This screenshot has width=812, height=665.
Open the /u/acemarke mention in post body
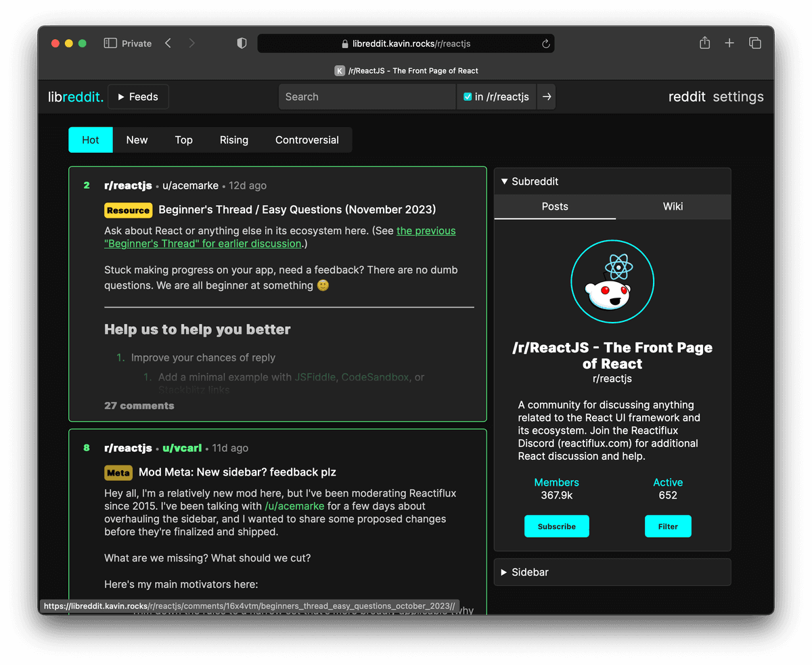294,506
